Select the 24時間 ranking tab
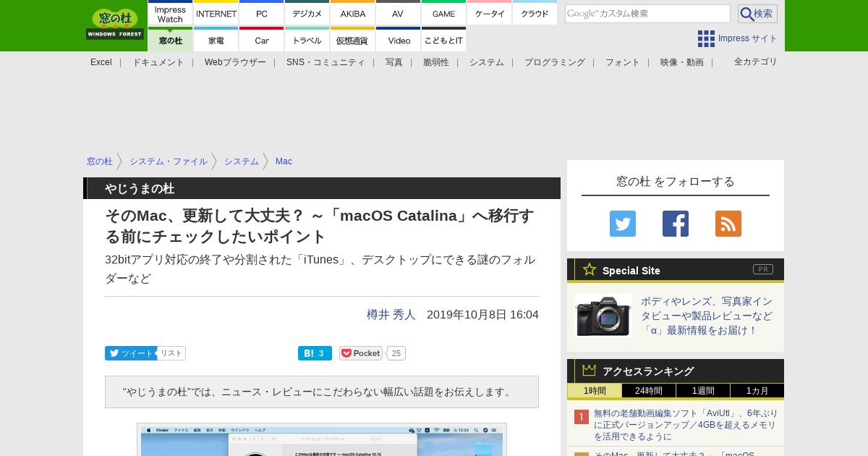 [x=649, y=391]
